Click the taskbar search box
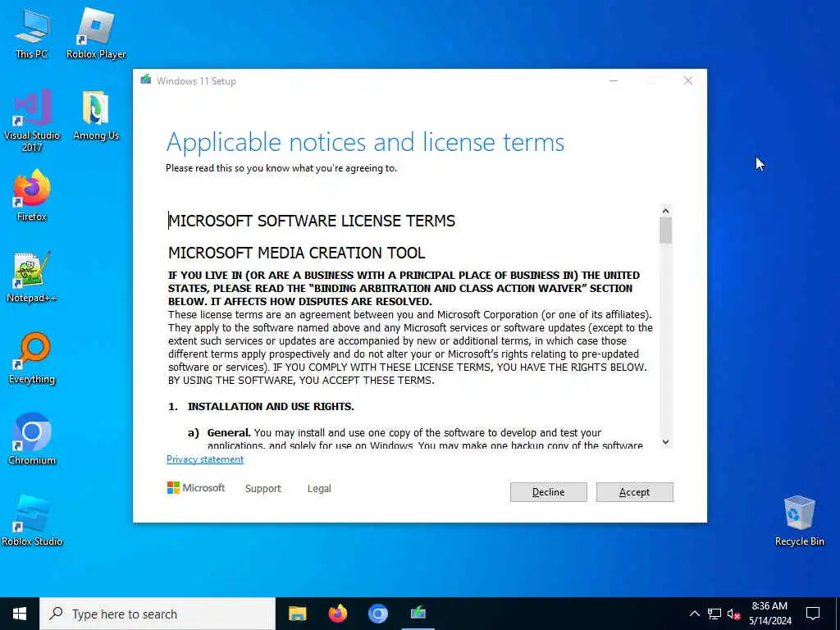Screen dimensions: 840x630 tap(157, 614)
